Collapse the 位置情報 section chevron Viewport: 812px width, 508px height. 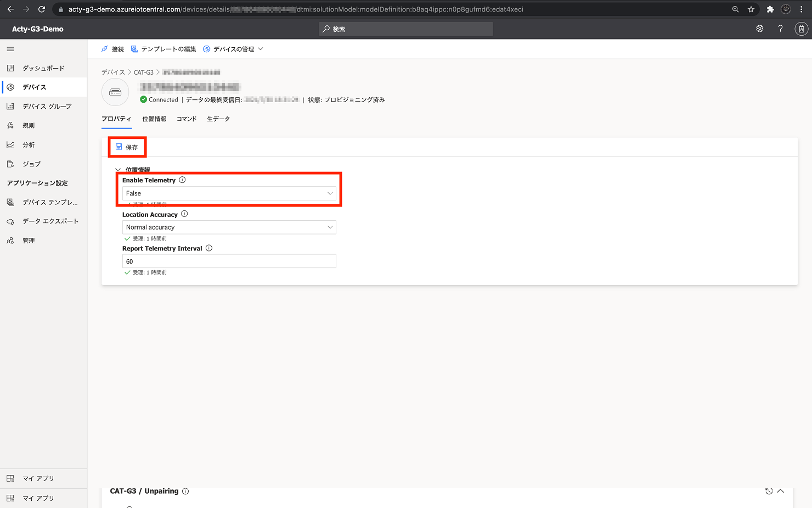[x=118, y=170]
